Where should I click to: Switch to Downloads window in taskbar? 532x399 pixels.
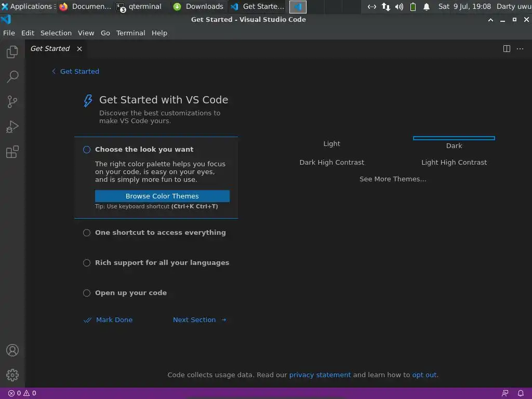click(198, 6)
